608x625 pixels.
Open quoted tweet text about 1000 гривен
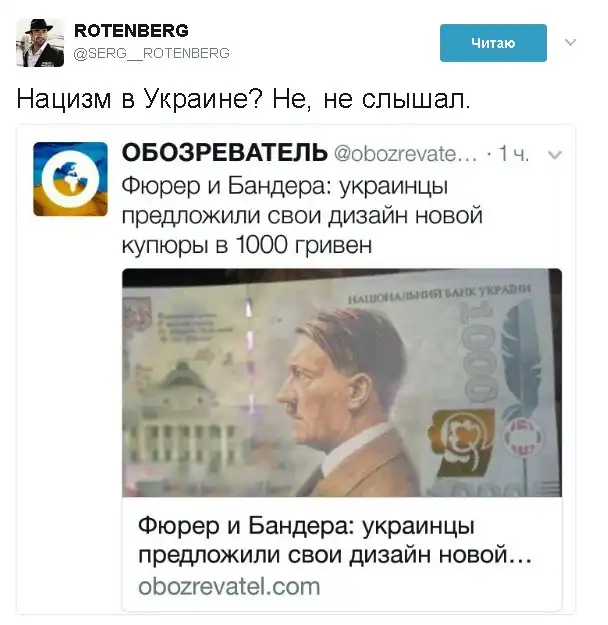(x=302, y=215)
